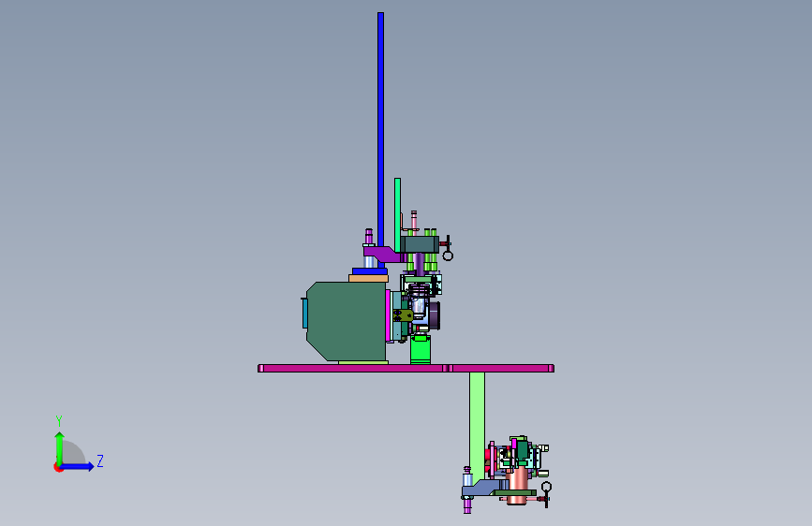812x526 pixels.
Task: Click the blue Z axis arrow of the triad
Action: click(78, 466)
